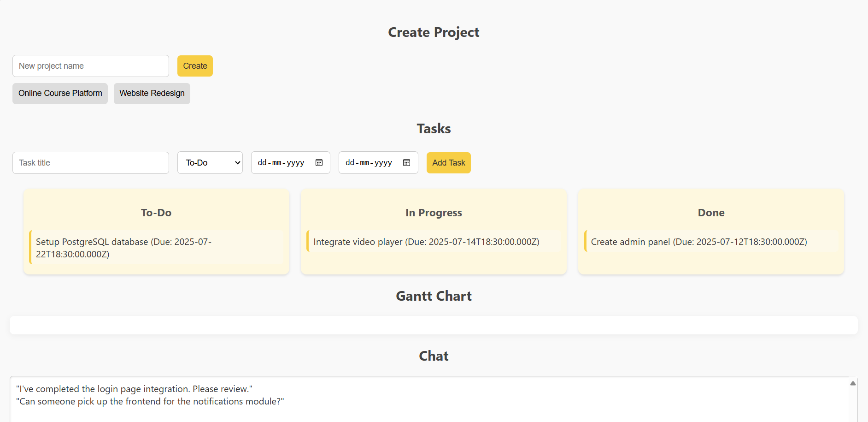The height and width of the screenshot is (422, 868).
Task: Expand the To-Do status dropdown
Action: [210, 163]
